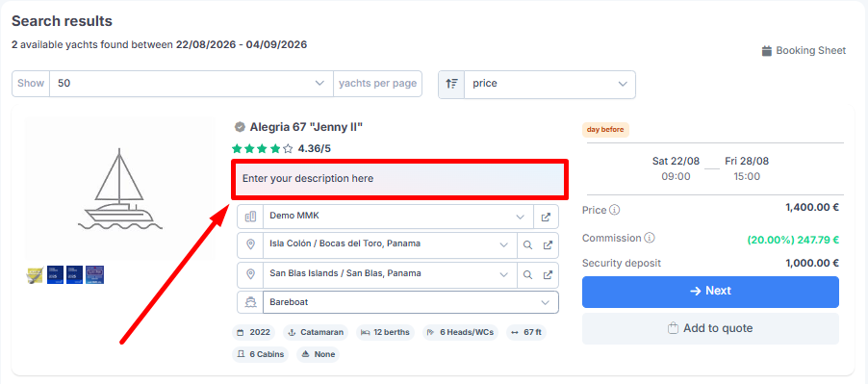Click the verified badge beside Alegria 67
The image size is (868, 384).
pyautogui.click(x=240, y=127)
